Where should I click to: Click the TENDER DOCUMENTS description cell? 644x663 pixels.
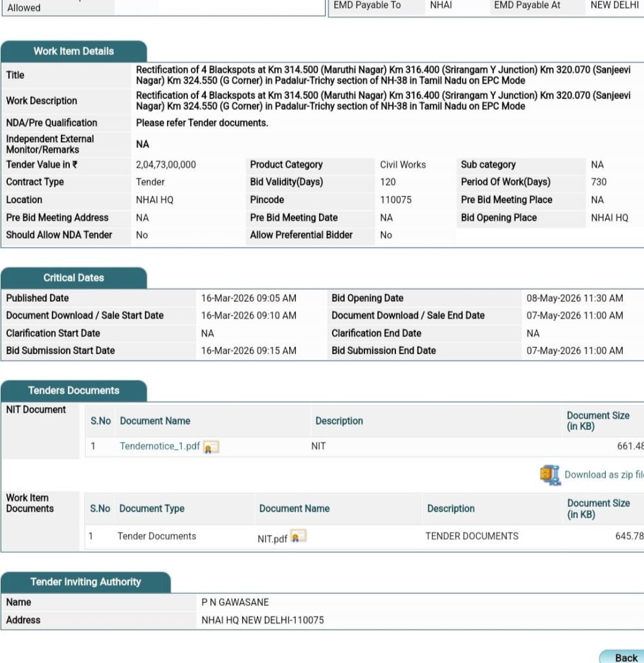tap(472, 536)
